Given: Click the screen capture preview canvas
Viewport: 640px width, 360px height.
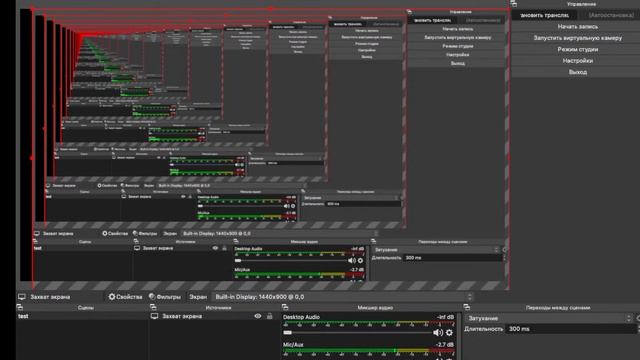Looking at the screenshot, I should click(x=271, y=149).
